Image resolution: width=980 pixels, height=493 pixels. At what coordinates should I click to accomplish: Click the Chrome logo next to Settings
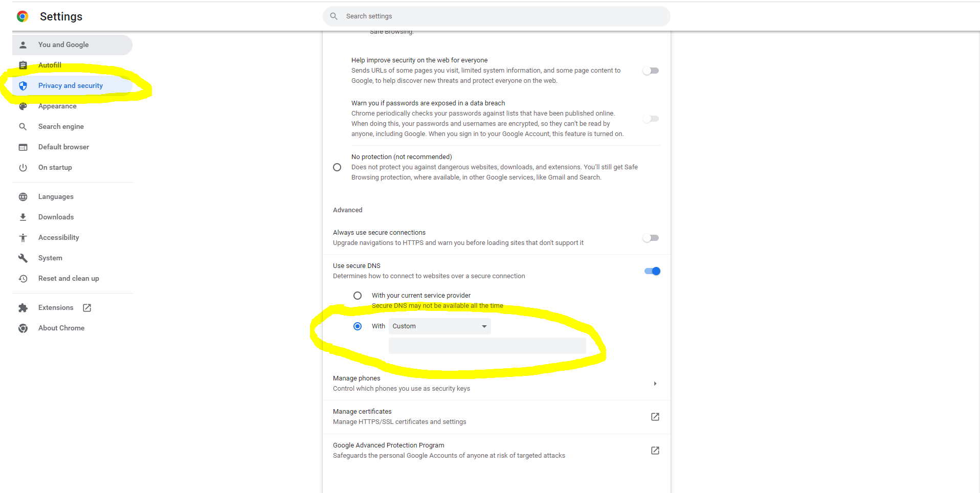[x=23, y=16]
